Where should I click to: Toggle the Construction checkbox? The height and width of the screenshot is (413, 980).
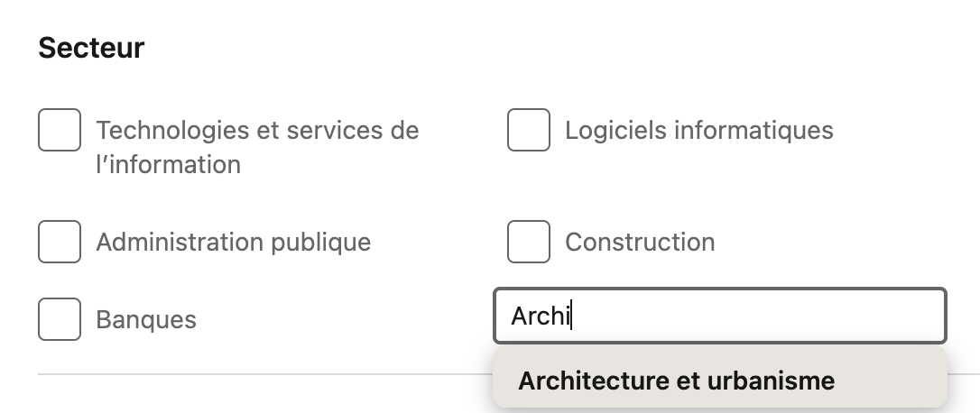click(529, 242)
